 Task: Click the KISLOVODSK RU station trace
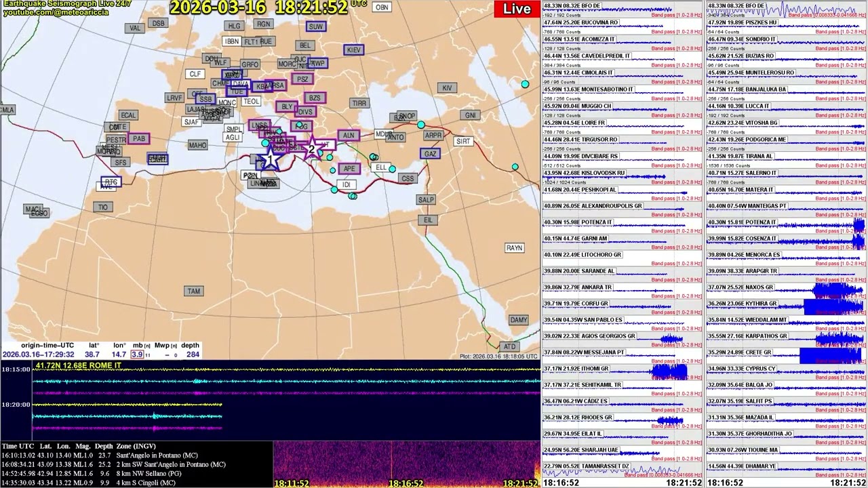click(622, 177)
